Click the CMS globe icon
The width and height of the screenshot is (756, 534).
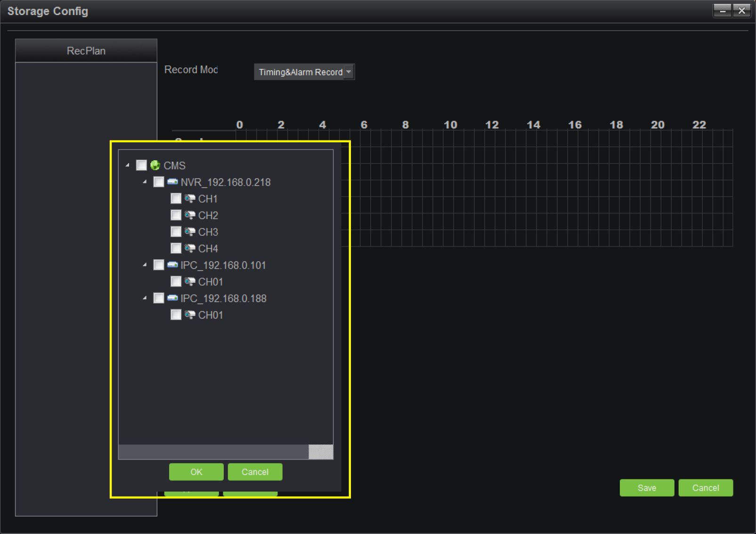pyautogui.click(x=155, y=165)
